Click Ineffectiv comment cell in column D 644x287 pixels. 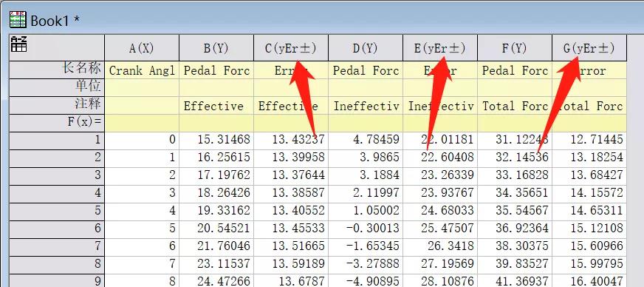tap(366, 106)
